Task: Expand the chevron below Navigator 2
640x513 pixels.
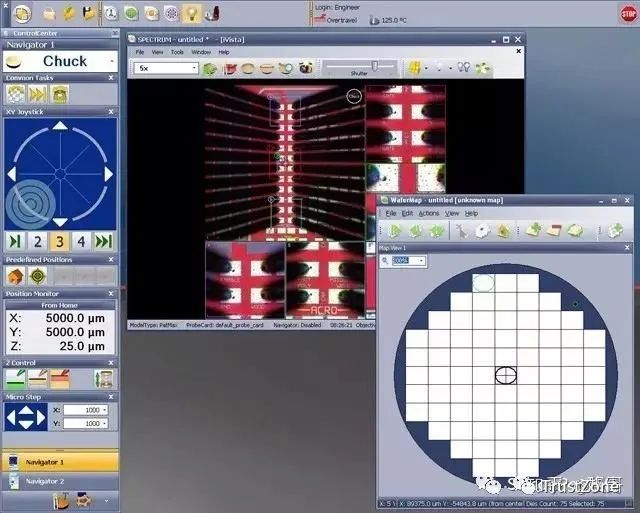Action: (x=107, y=501)
